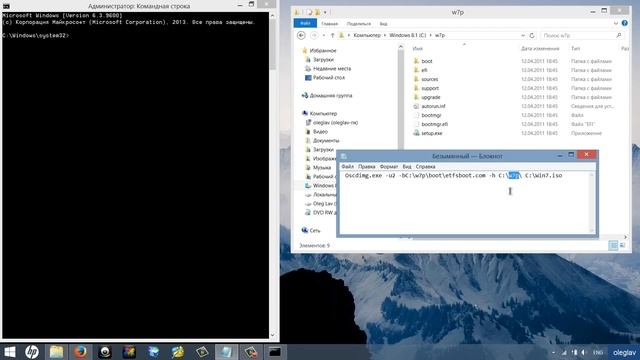Open the address bar history dropdown
The width and height of the screenshot is (640, 360).
click(x=523, y=36)
